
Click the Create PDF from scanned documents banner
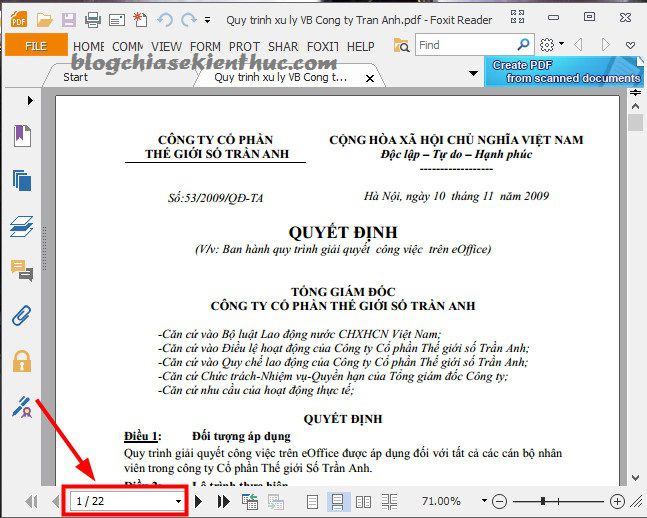point(564,71)
